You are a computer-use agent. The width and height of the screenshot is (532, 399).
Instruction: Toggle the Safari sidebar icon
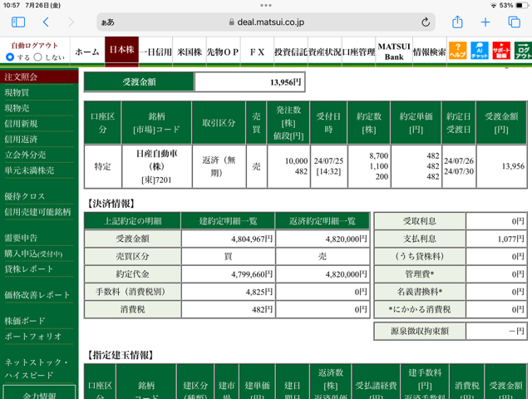pos(18,22)
